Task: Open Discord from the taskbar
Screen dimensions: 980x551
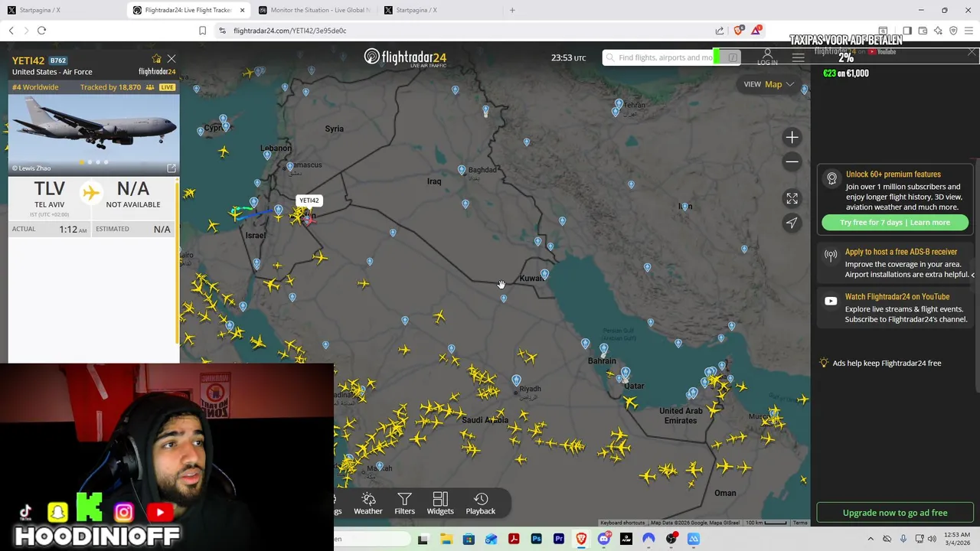Action: [x=604, y=539]
